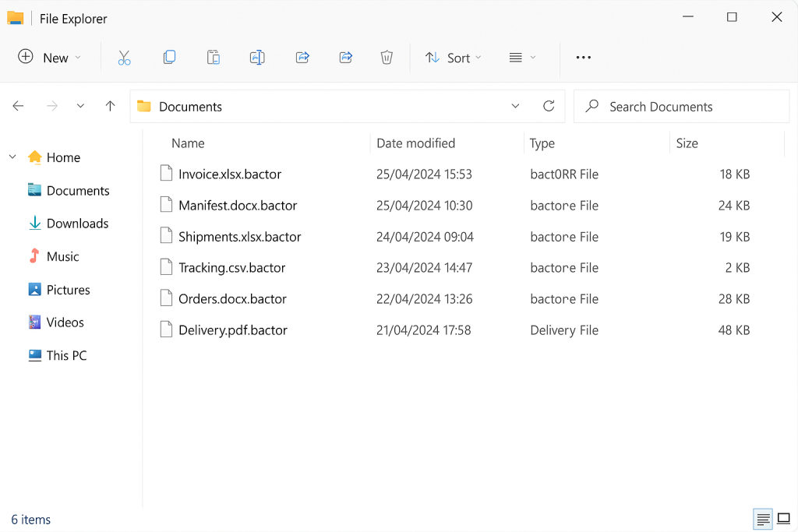This screenshot has width=798, height=532.
Task: Click the Delete trash can icon
Action: click(x=387, y=58)
